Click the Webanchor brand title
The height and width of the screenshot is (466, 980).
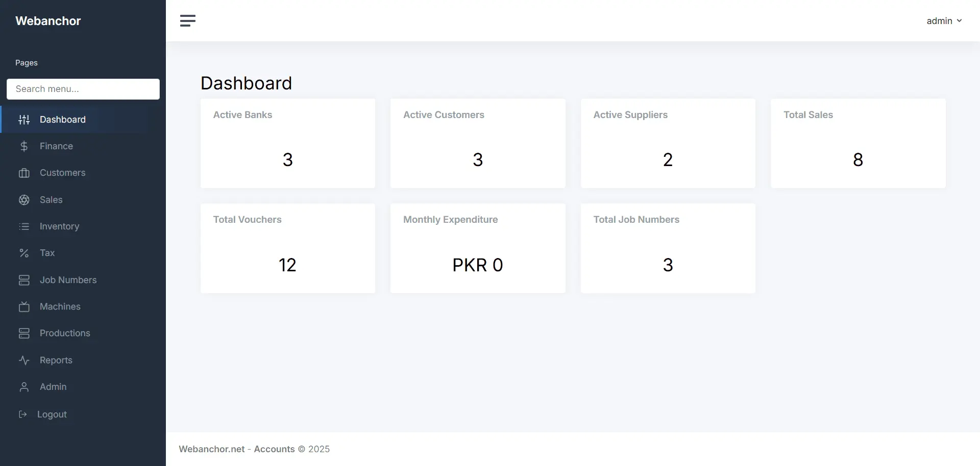(48, 21)
